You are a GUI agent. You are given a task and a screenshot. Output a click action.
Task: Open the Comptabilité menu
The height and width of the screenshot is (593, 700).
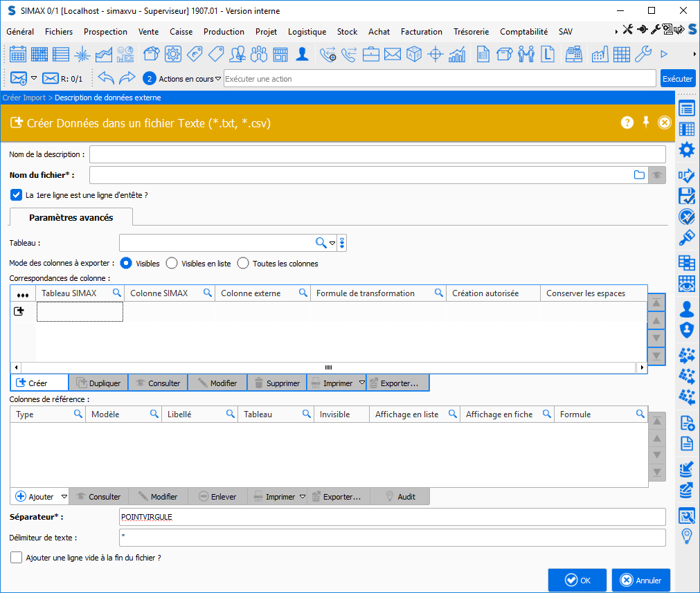(523, 32)
